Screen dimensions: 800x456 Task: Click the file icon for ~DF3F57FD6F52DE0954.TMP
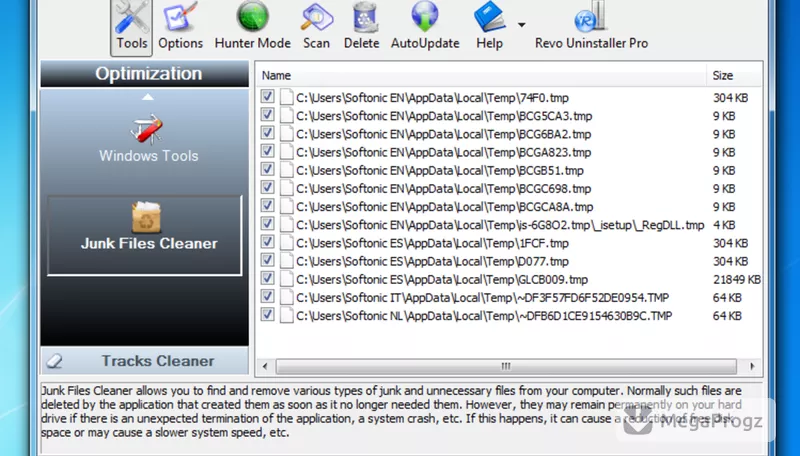[x=287, y=297]
